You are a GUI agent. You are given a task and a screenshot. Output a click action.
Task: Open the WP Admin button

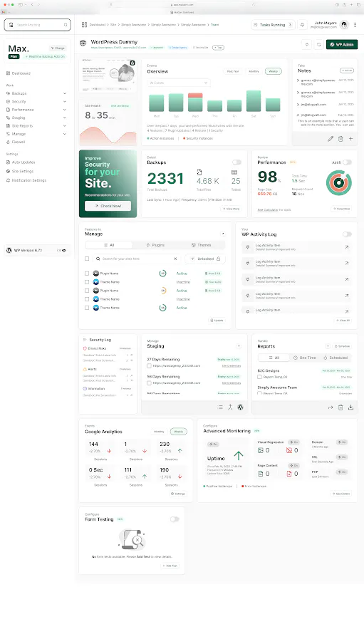point(342,45)
